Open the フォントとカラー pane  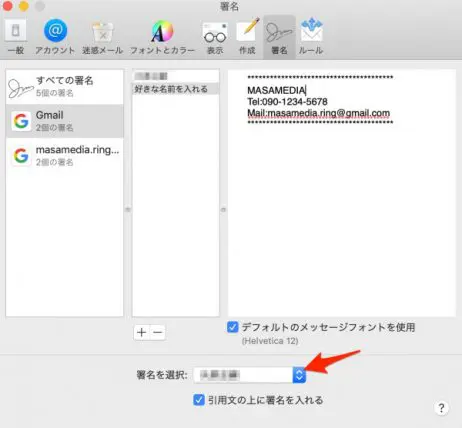(162, 37)
